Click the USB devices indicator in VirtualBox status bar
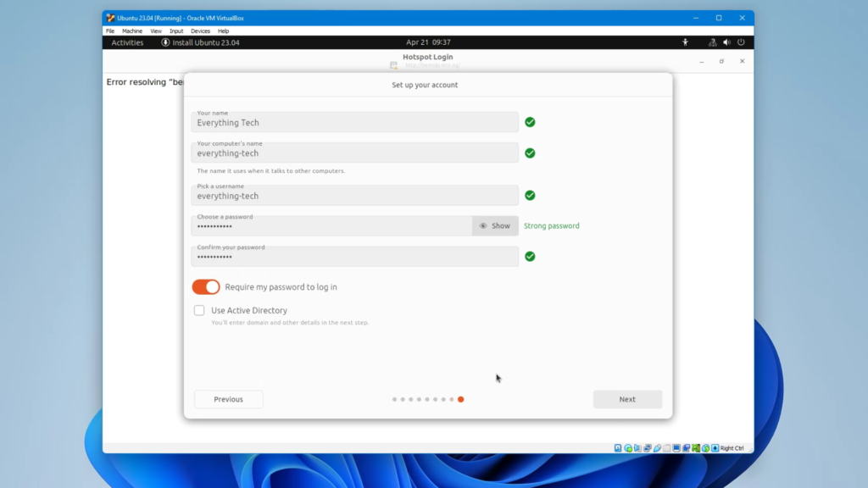Viewport: 868px width, 488px height. tap(657, 448)
